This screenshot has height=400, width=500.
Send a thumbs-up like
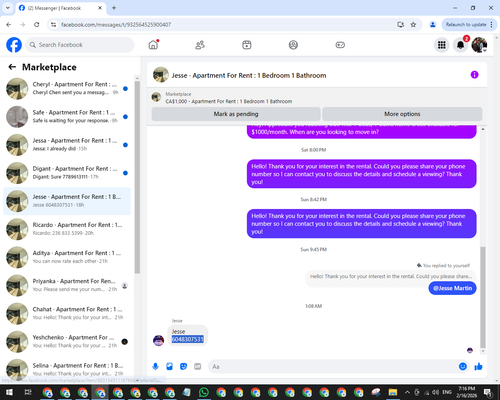(x=478, y=367)
